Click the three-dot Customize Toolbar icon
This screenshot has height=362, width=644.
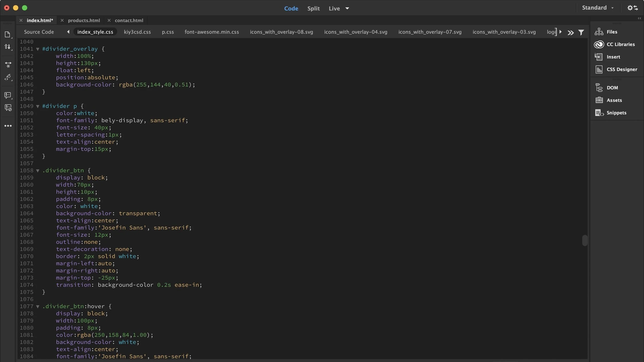[8, 126]
